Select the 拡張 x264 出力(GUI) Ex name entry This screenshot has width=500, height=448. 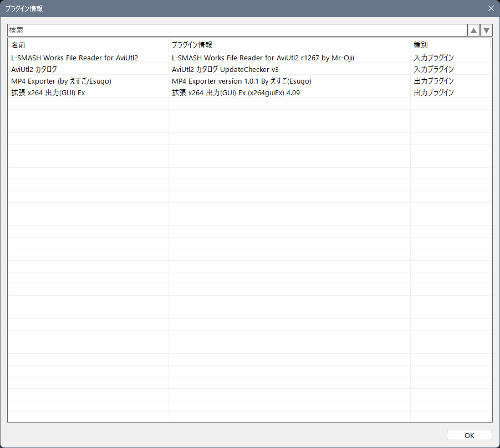(48, 92)
